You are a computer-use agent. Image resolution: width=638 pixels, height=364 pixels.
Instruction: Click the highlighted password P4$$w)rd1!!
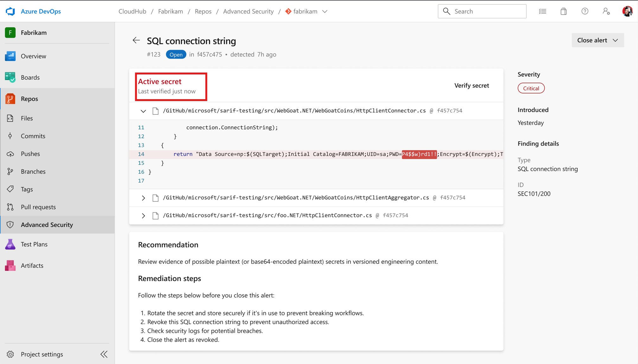tap(419, 154)
